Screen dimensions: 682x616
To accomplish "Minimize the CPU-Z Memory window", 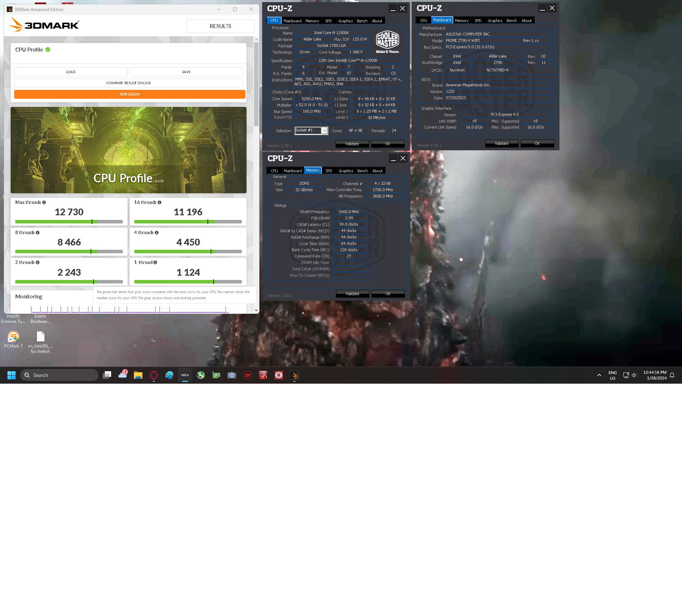I will coord(393,158).
